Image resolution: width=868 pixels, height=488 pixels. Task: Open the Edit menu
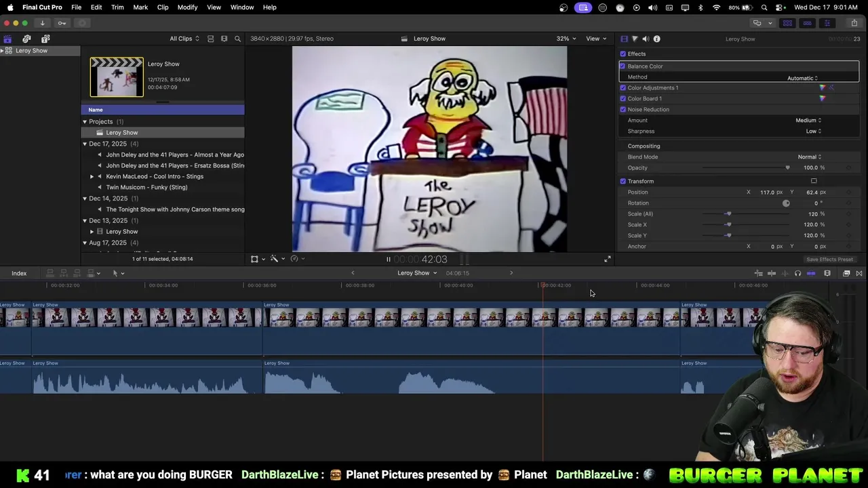96,7
